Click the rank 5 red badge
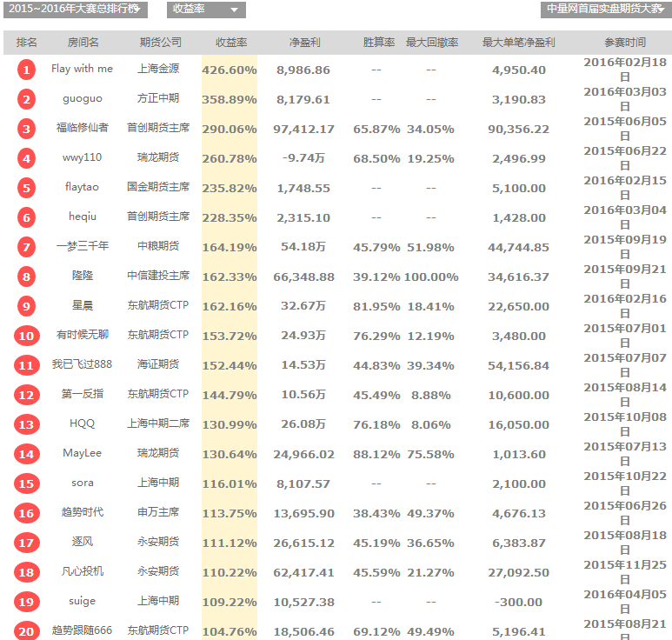The width and height of the screenshot is (672, 640). 26,188
